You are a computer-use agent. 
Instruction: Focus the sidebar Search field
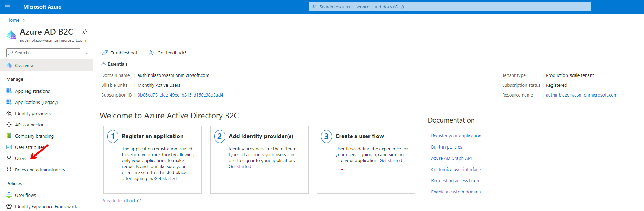(43, 53)
